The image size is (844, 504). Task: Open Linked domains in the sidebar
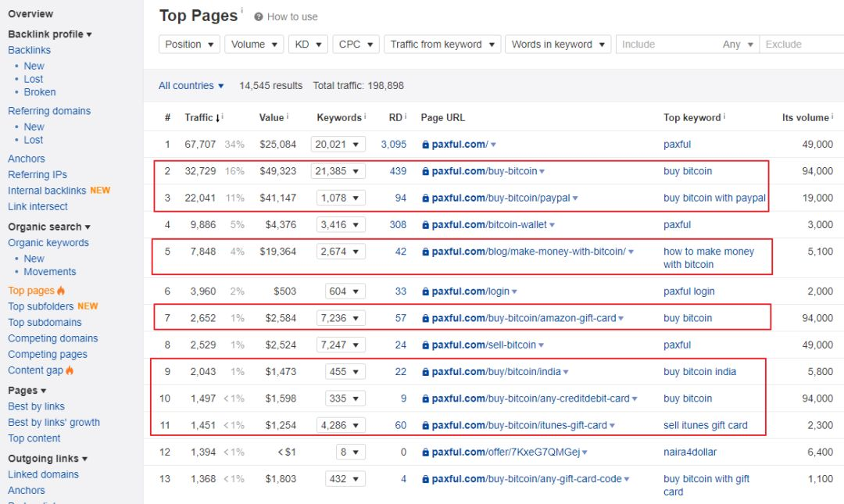(43, 474)
